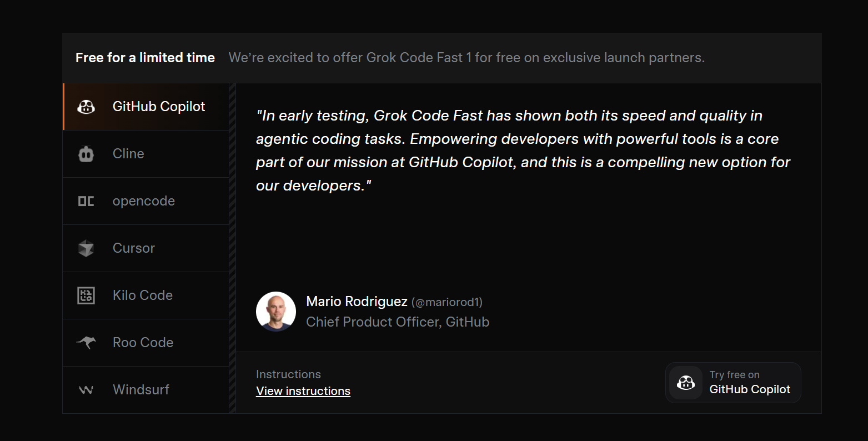Viewport: 868px width, 441px height.
Task: Click the opencode logo icon
Action: [86, 201]
